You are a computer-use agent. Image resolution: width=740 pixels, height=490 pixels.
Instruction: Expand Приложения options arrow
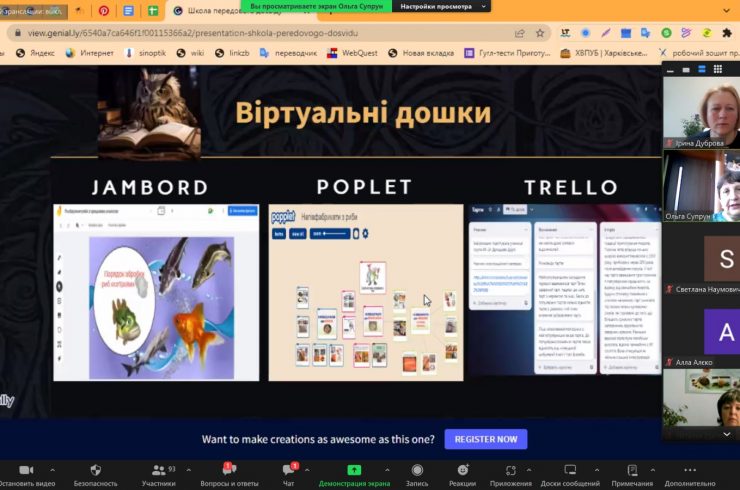point(529,470)
